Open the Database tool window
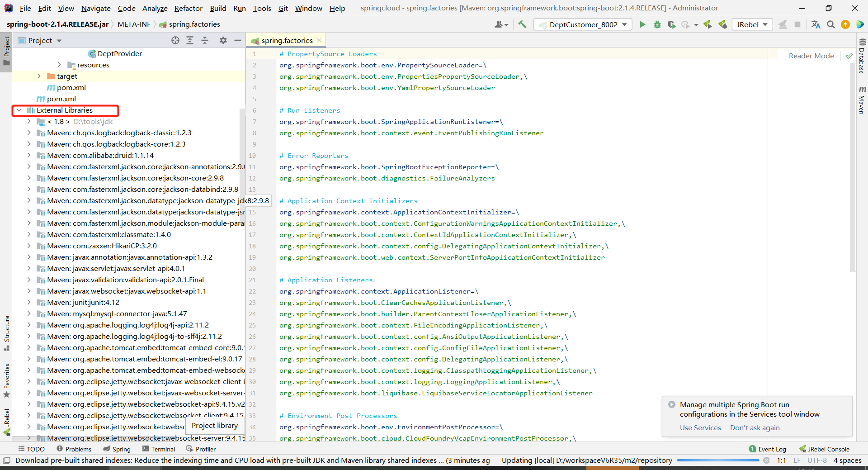The image size is (868, 470). point(862,56)
